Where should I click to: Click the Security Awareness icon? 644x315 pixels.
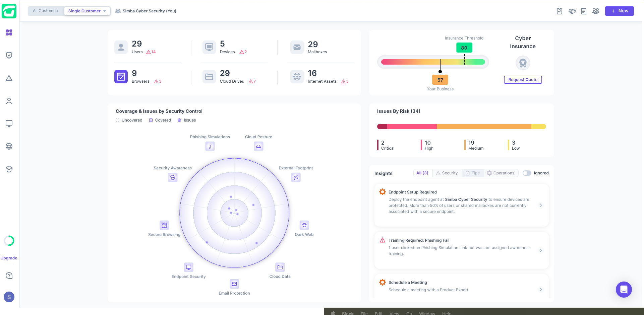point(173,177)
